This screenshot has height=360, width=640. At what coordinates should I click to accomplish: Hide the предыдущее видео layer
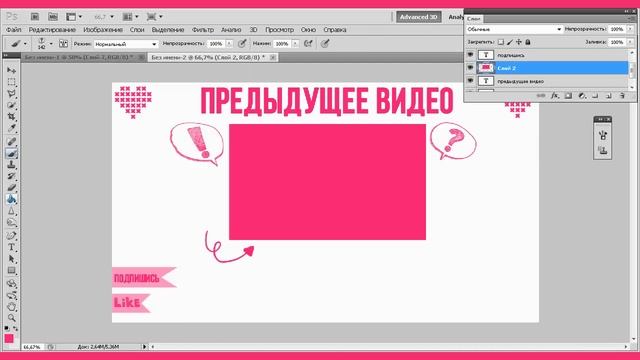point(470,81)
